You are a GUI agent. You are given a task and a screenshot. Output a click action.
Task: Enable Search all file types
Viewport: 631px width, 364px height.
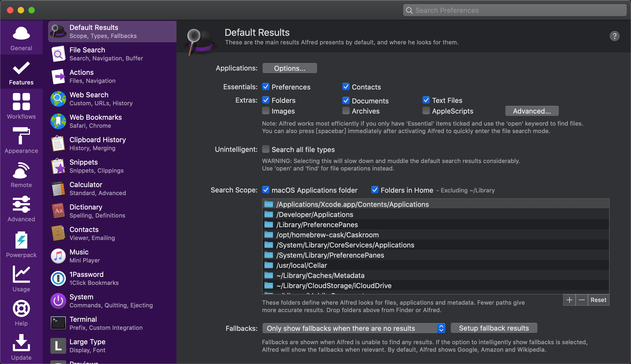coord(266,149)
